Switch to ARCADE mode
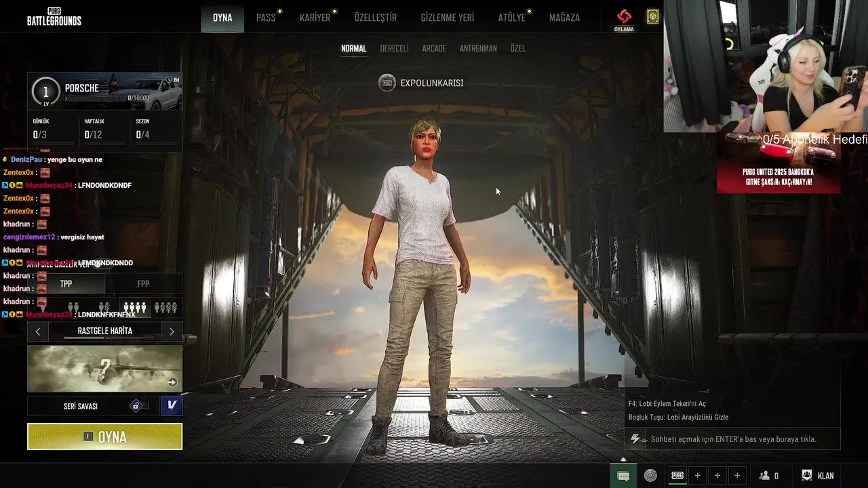The width and height of the screenshot is (868, 488). pyautogui.click(x=434, y=49)
